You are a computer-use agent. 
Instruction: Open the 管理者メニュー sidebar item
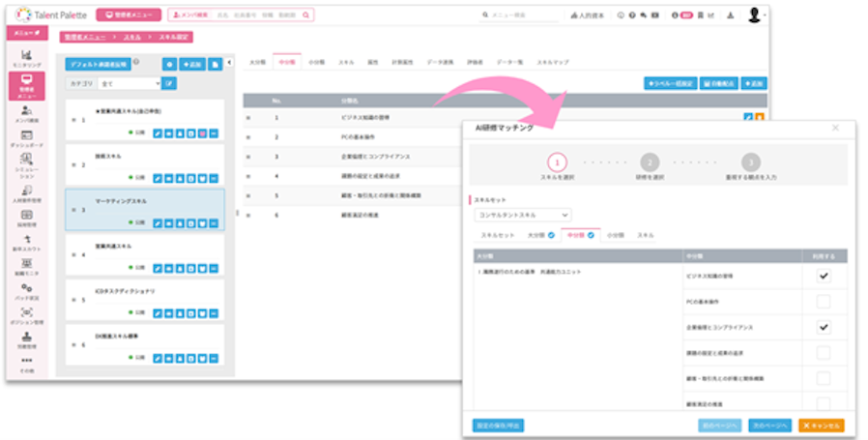(x=26, y=86)
